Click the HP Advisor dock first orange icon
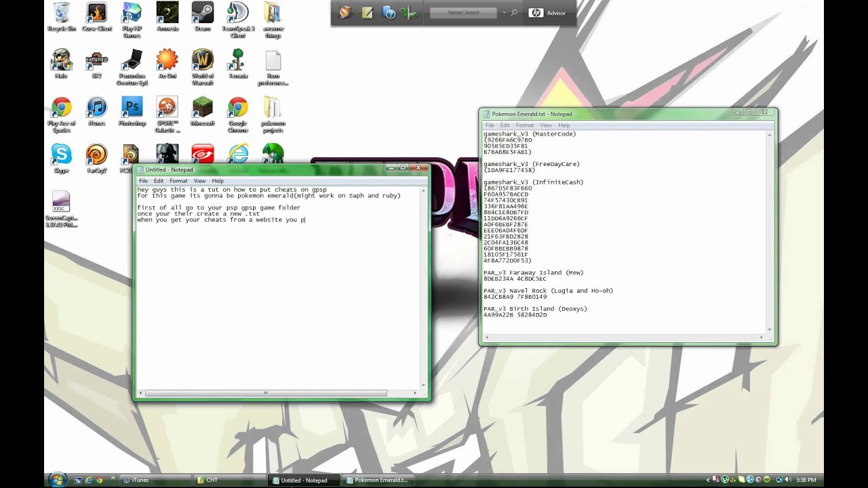Image resolution: width=868 pixels, height=488 pixels. click(x=345, y=12)
